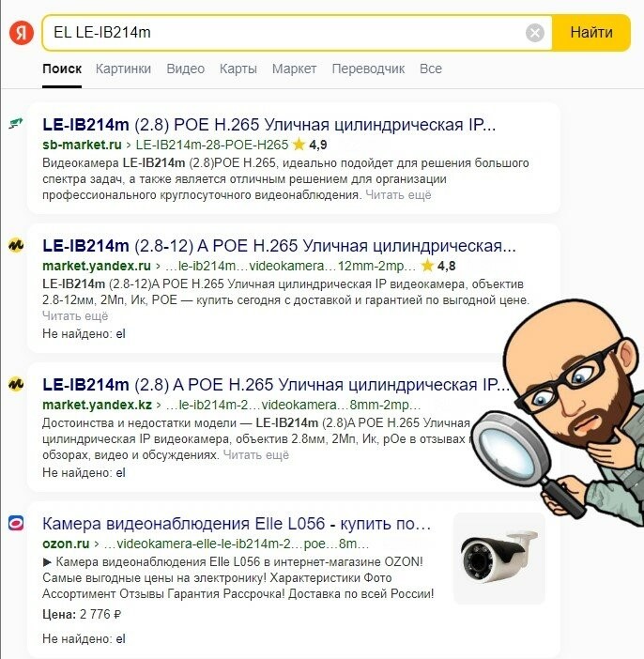The image size is (644, 659).
Task: Open the Карты tab
Action: 238,69
